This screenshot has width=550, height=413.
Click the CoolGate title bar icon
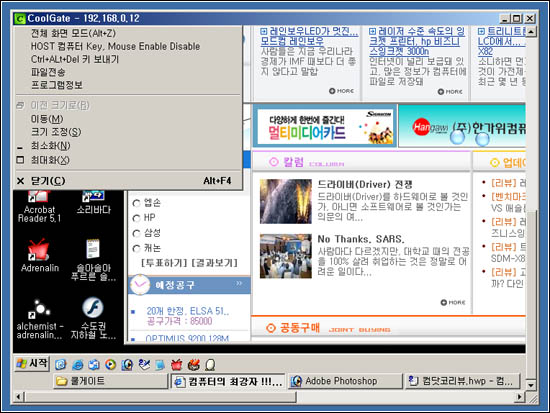tap(20, 18)
